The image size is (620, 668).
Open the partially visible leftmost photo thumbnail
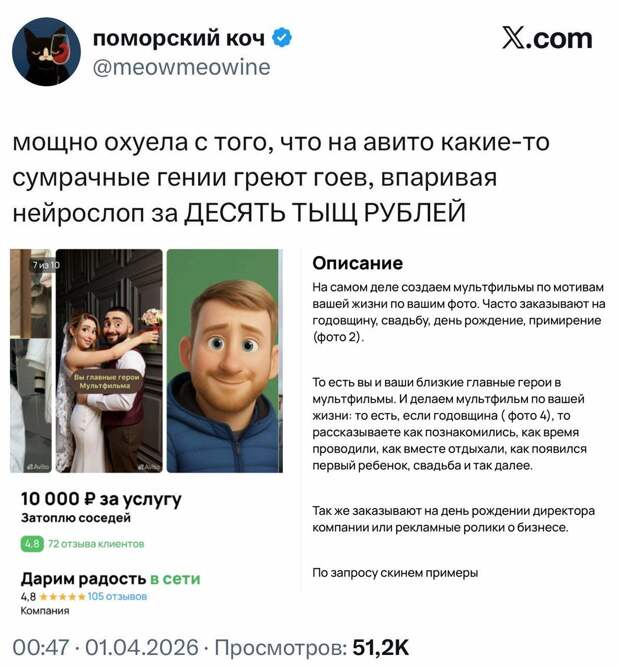(31, 361)
